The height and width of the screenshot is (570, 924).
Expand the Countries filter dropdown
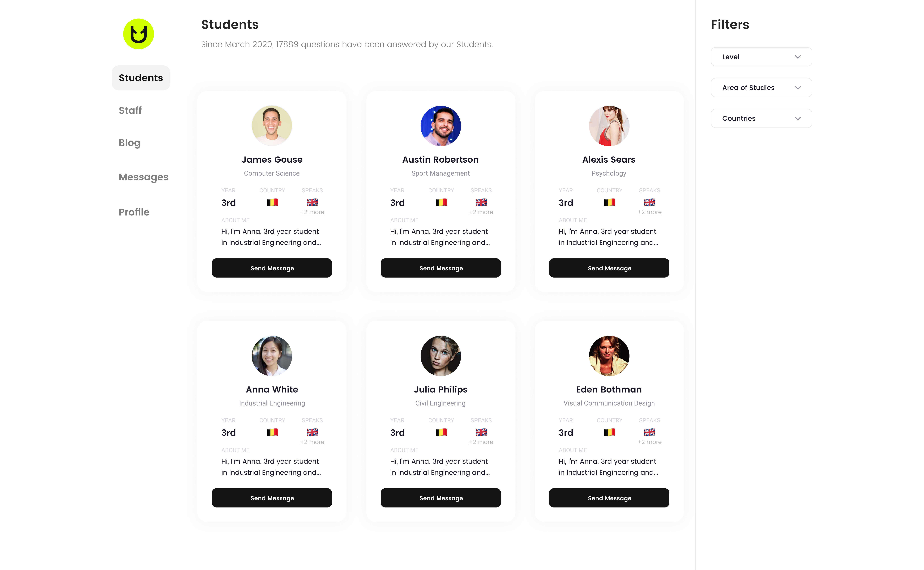pos(761,118)
